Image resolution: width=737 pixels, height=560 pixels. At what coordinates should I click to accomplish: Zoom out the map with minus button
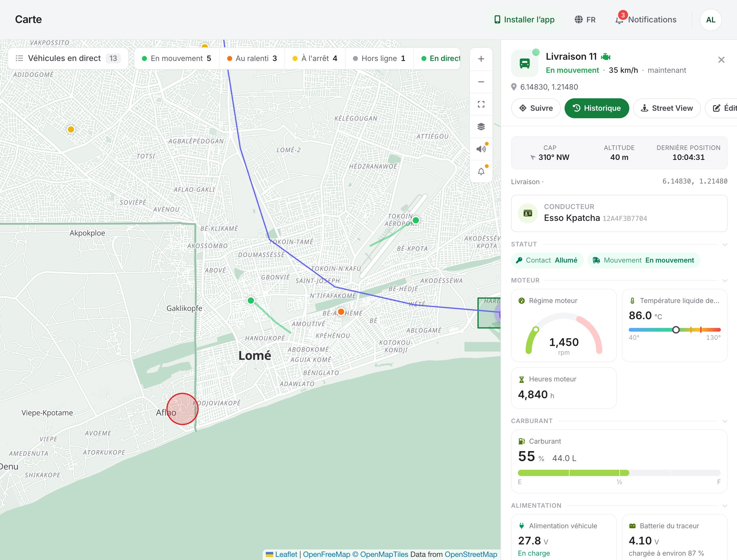pos(481,82)
